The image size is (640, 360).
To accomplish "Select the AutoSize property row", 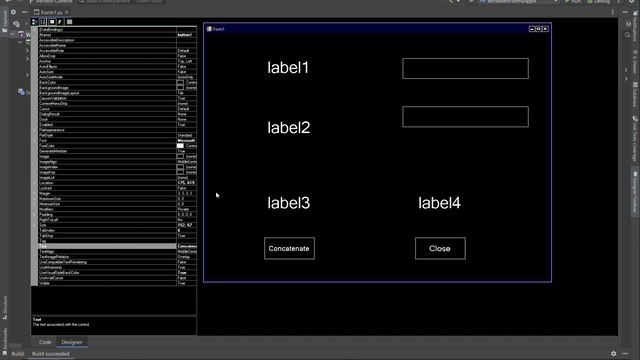I will pos(117,72).
